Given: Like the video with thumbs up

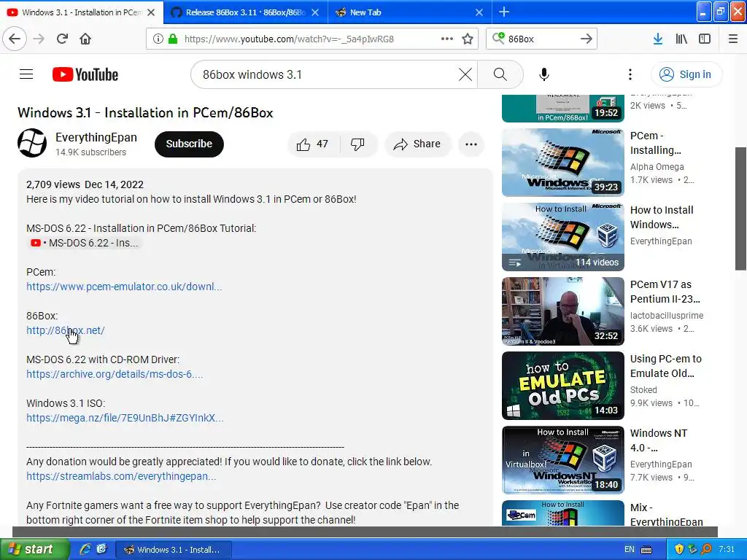Looking at the screenshot, I should click(x=312, y=144).
